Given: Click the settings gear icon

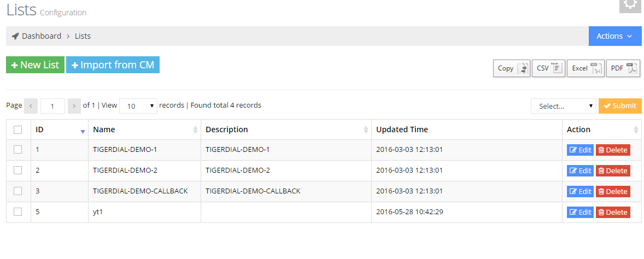Looking at the screenshot, I should pyautogui.click(x=630, y=4).
